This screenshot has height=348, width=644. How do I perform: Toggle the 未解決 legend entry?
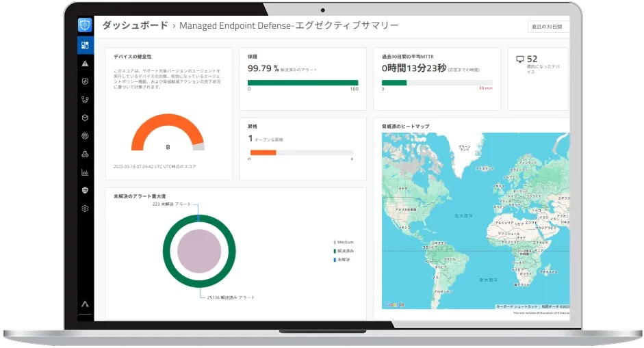(342, 260)
